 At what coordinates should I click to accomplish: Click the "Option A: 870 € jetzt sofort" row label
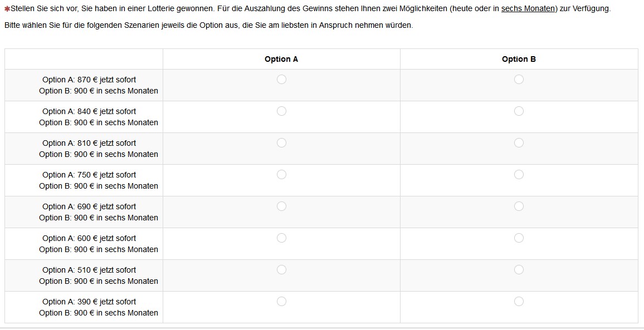89,80
